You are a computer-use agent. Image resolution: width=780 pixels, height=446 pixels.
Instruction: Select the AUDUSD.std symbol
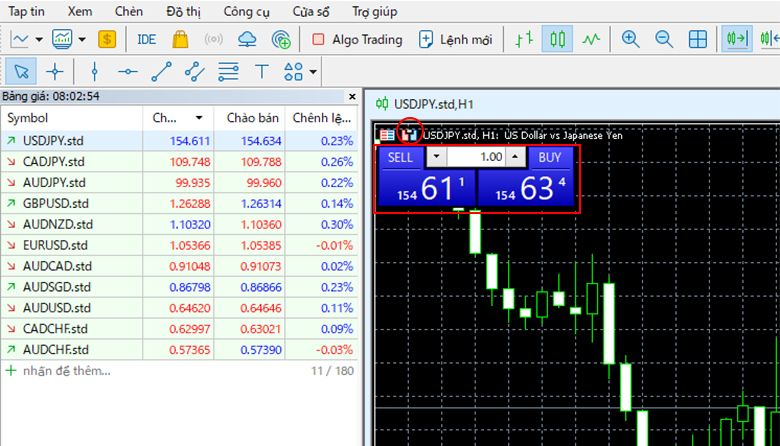[57, 308]
